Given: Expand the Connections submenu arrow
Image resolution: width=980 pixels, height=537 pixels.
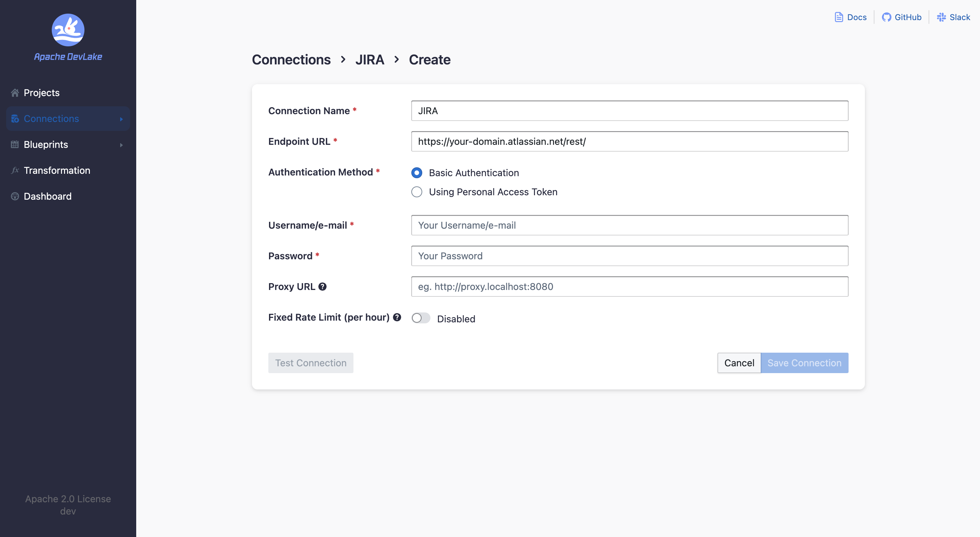Looking at the screenshot, I should tap(121, 119).
